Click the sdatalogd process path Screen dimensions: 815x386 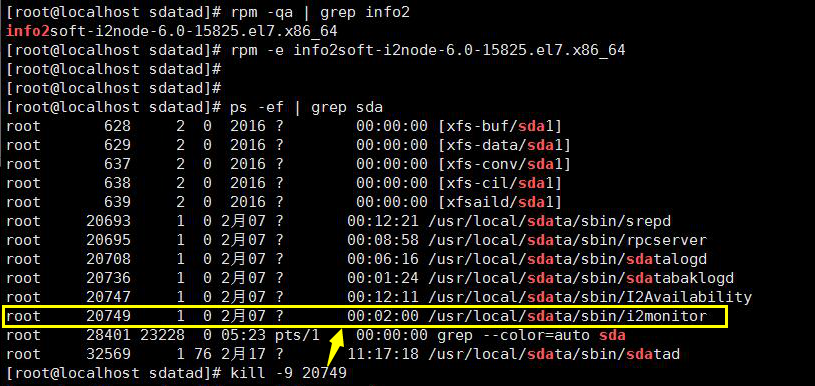click(x=568, y=259)
